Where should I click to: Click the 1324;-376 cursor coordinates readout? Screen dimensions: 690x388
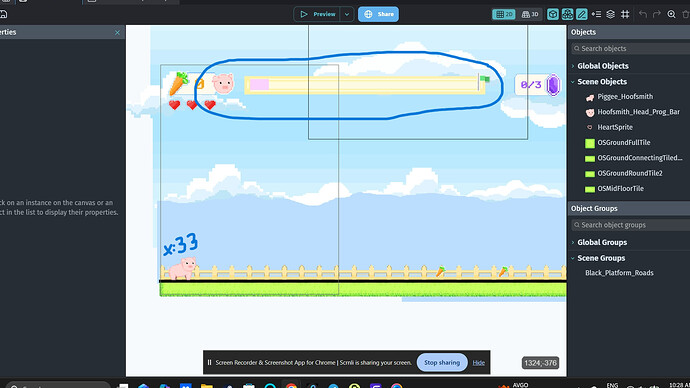(540, 363)
